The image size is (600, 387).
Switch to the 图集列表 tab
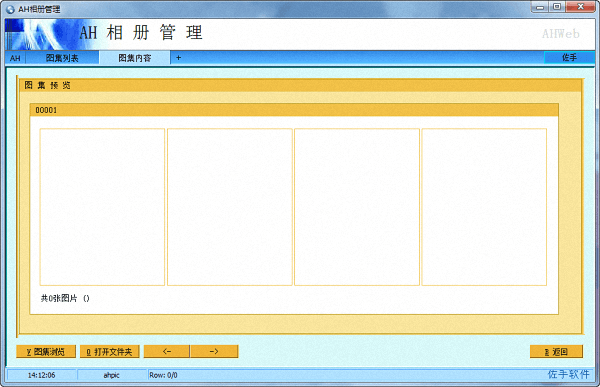point(62,58)
